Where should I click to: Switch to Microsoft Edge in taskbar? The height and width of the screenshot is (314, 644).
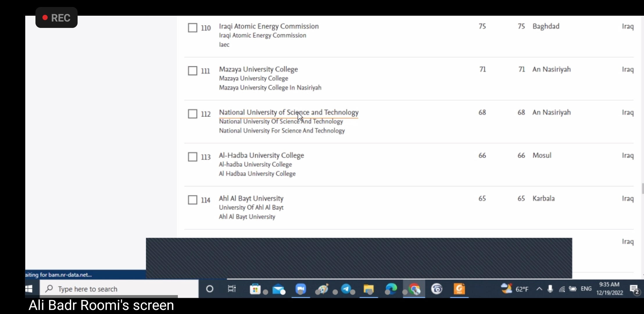coord(391,289)
